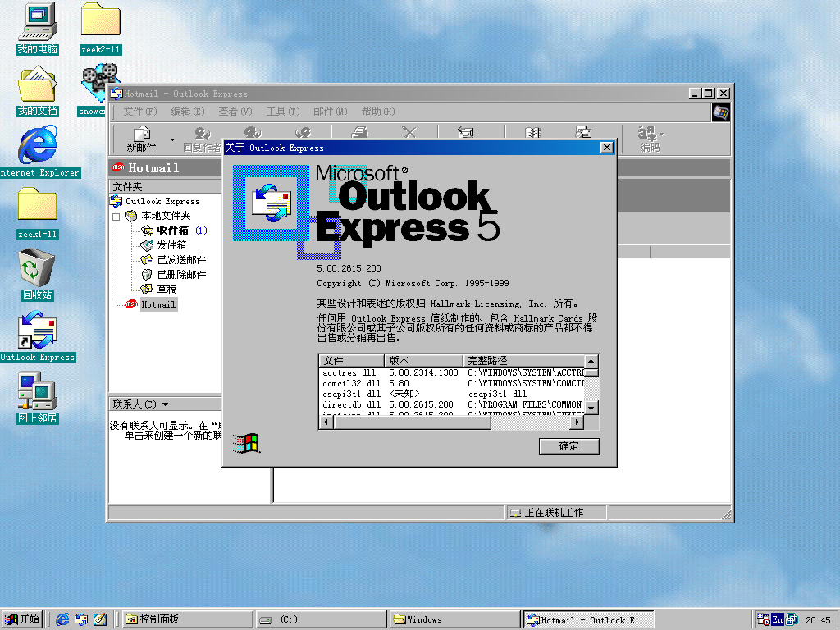Viewport: 840px width, 630px height.
Task: Open Internet Explorer from the quick launch bar
Action: (62, 619)
